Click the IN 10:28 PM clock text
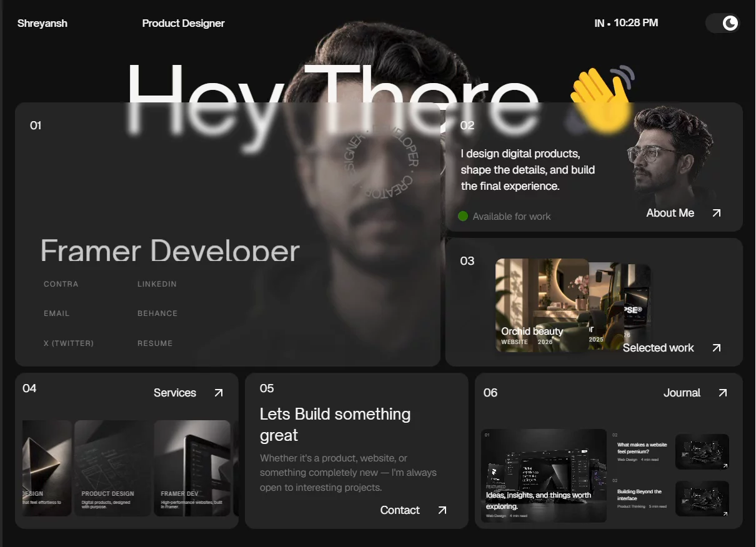The height and width of the screenshot is (547, 756). coord(626,23)
